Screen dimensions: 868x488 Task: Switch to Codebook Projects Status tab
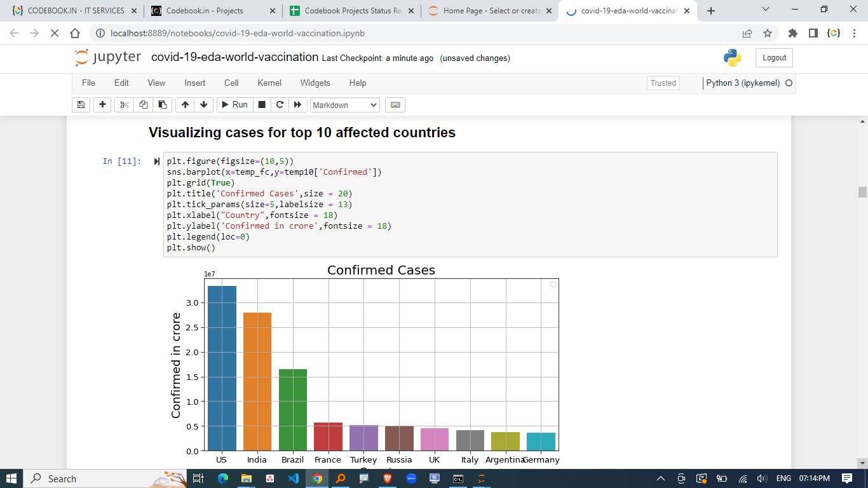pyautogui.click(x=351, y=11)
